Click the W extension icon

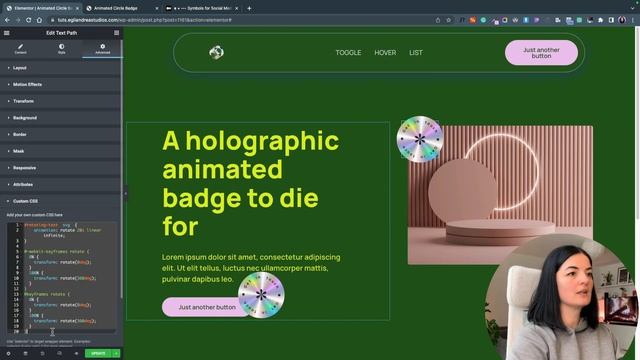(x=515, y=20)
